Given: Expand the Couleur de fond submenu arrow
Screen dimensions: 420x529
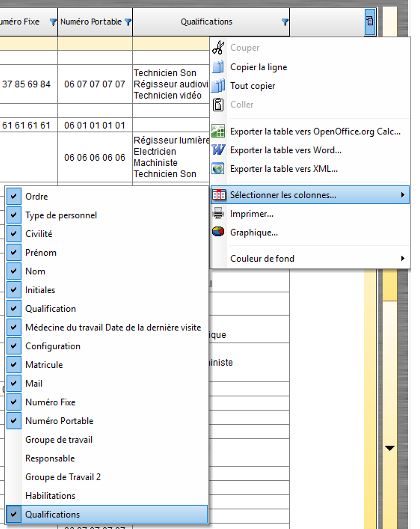Looking at the screenshot, I should [x=402, y=258].
